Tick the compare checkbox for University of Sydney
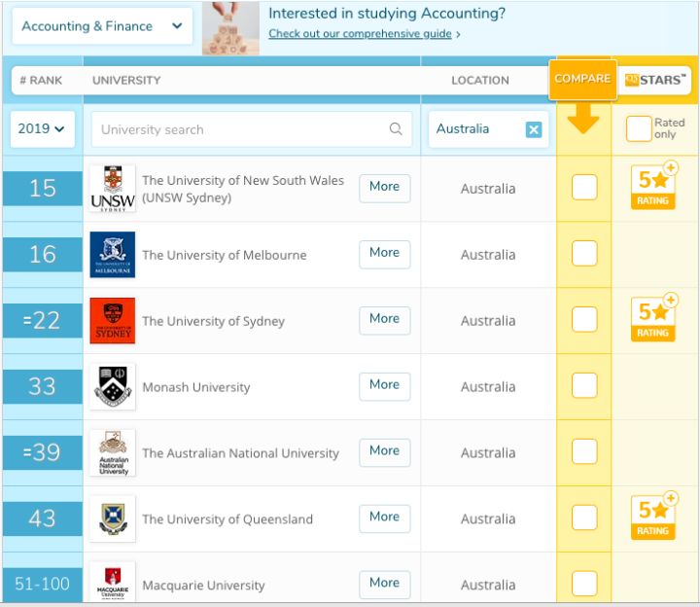This screenshot has width=700, height=607. (584, 319)
